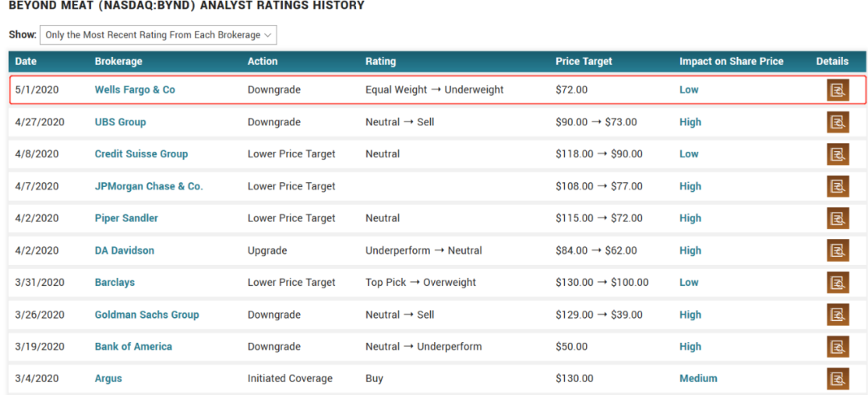868x395 pixels.
Task: Open Bank of America details icon
Action: click(838, 347)
